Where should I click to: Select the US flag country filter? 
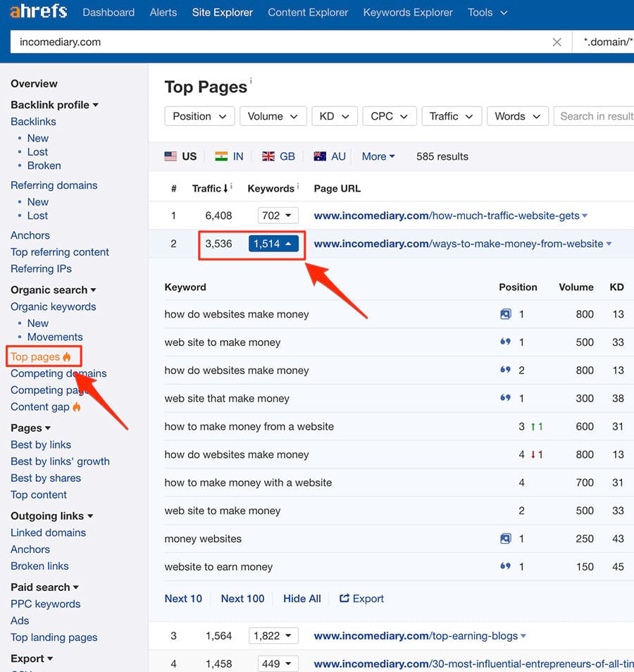pyautogui.click(x=180, y=156)
